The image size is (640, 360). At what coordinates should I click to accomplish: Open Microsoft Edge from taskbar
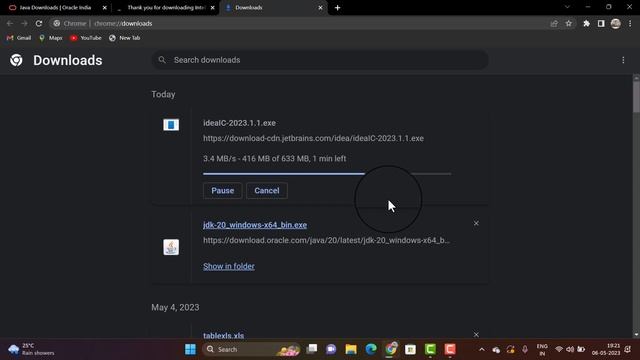point(371,349)
